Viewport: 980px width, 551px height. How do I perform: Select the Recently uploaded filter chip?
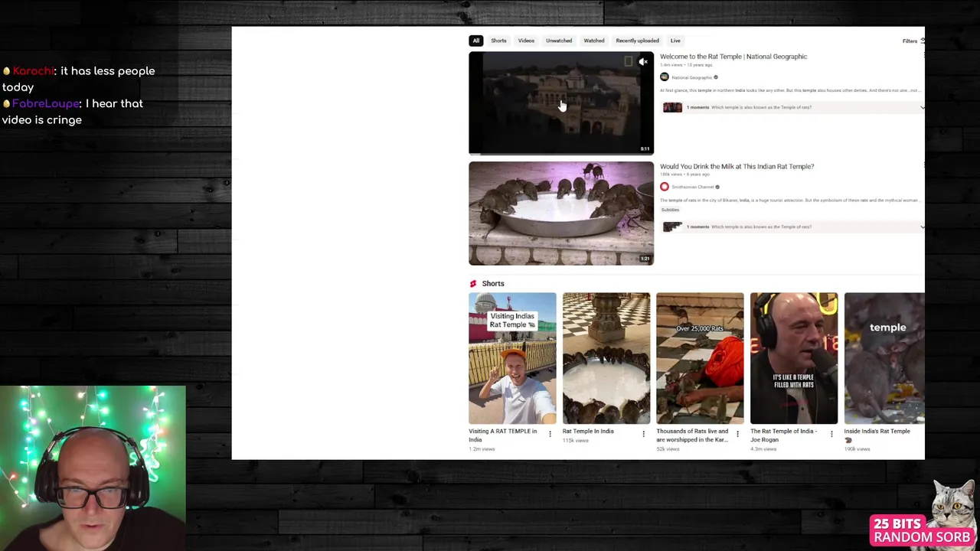tap(637, 41)
